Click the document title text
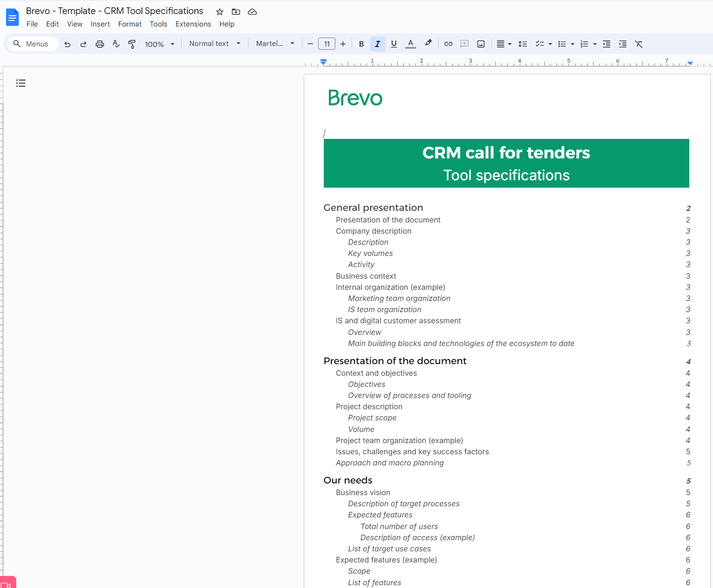This screenshot has height=588, width=713. (115, 11)
